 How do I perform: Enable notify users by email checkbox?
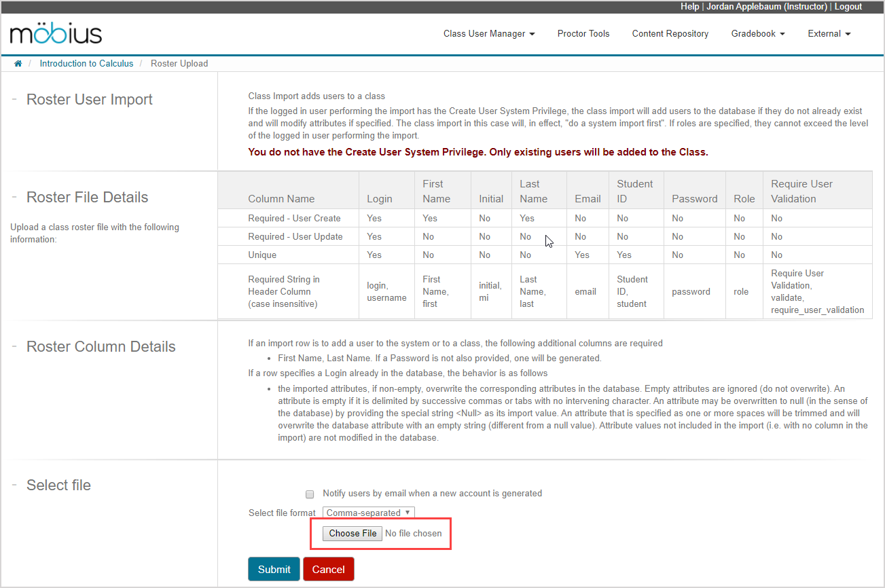tap(310, 494)
